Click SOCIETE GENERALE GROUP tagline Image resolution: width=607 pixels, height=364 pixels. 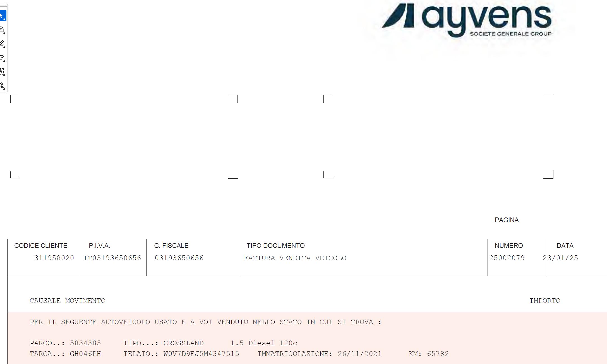pos(511,34)
